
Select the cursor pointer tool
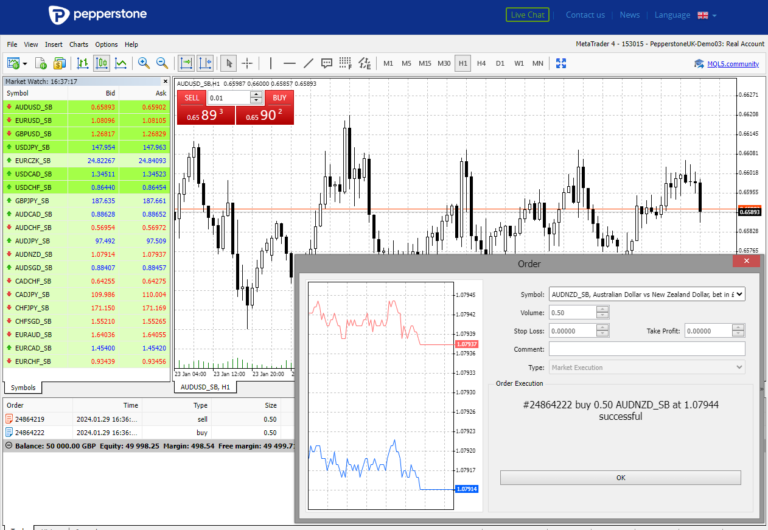coord(229,63)
